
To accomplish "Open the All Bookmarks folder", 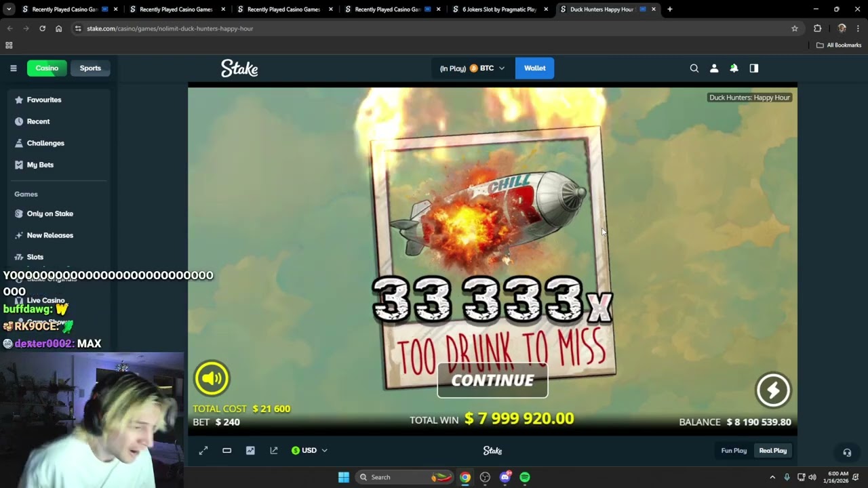I will (x=839, y=45).
